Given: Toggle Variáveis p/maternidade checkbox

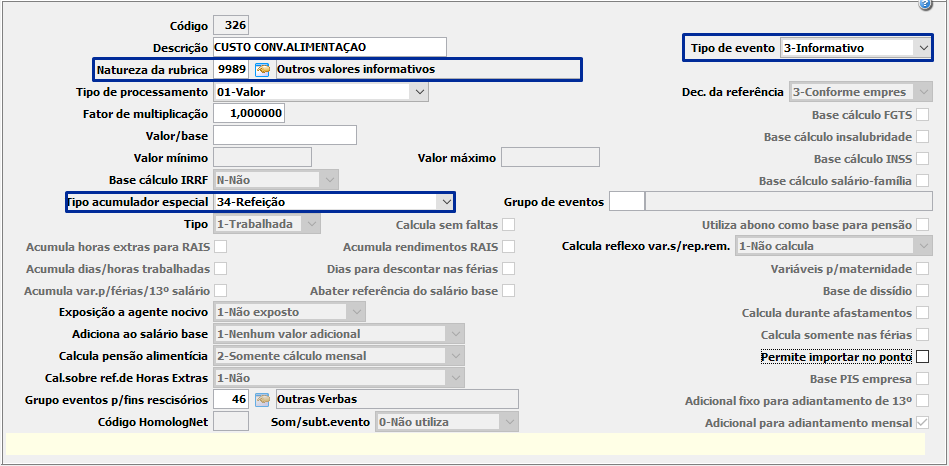Looking at the screenshot, I should (x=922, y=268).
